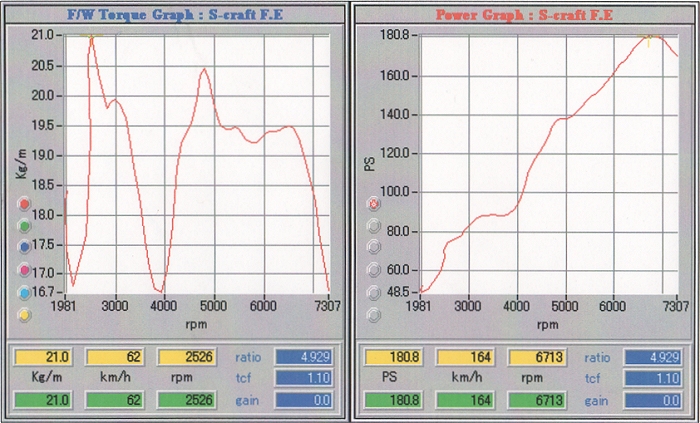Viewport: 700px width, 423px height.
Task: Click the yellow peak marker on the power curve
Action: click(649, 38)
